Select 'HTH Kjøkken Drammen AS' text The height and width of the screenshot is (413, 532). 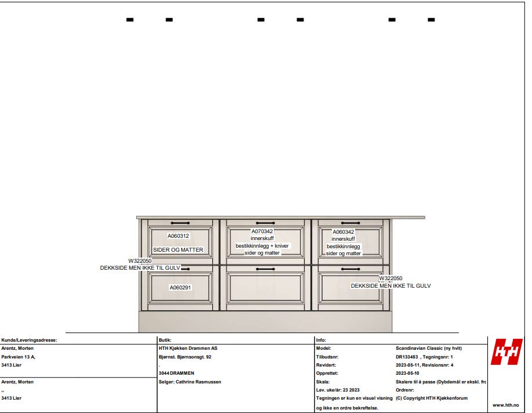187,348
